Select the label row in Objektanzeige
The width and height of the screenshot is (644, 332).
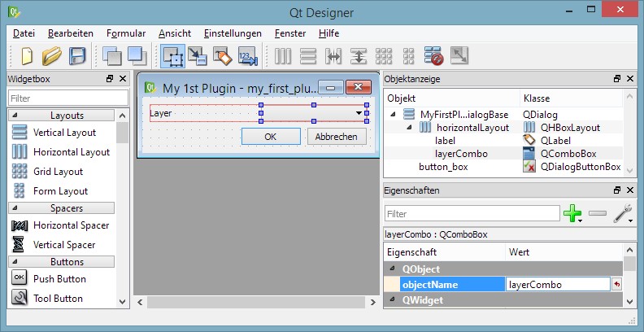tap(503, 141)
